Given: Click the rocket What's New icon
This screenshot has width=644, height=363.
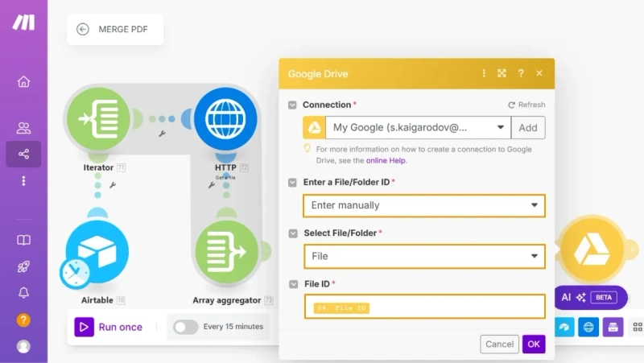Looking at the screenshot, I should (23, 267).
